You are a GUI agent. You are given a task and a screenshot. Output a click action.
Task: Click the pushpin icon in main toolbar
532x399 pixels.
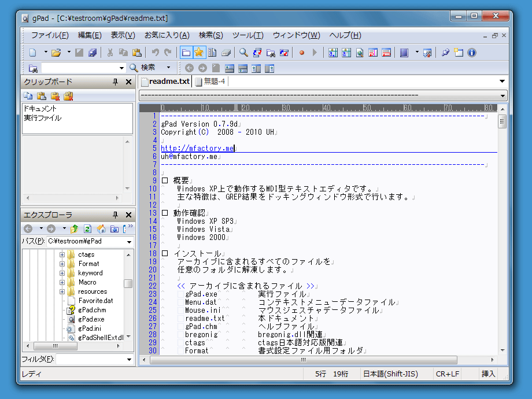pos(445,53)
